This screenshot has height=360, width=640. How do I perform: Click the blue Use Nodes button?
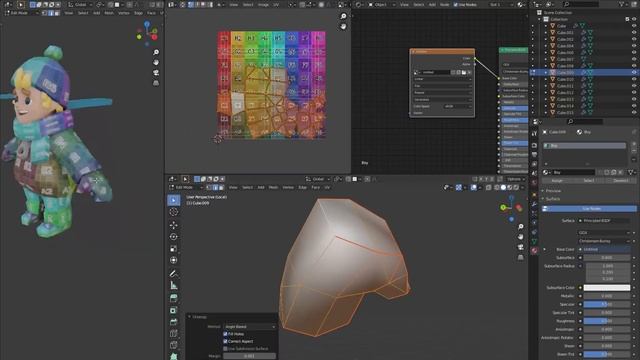[589, 209]
